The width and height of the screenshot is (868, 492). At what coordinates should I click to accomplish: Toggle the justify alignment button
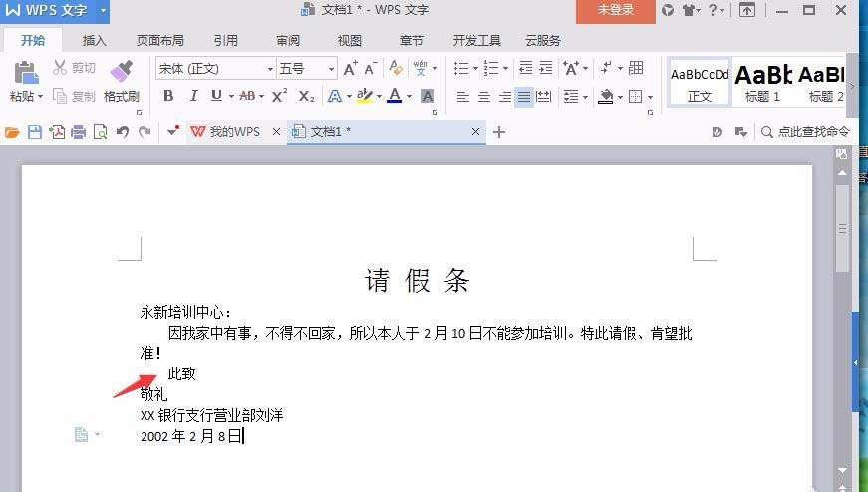tap(523, 97)
